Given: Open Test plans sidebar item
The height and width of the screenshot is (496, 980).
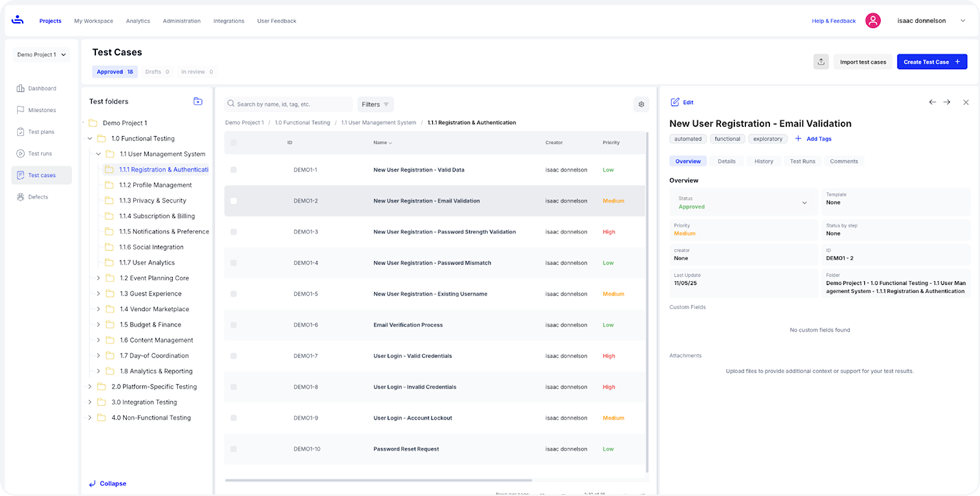Looking at the screenshot, I should (x=41, y=132).
